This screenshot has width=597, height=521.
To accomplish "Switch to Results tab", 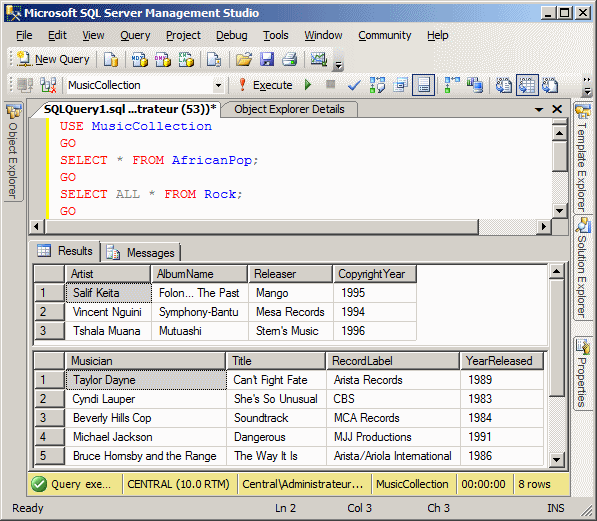I will (x=65, y=251).
